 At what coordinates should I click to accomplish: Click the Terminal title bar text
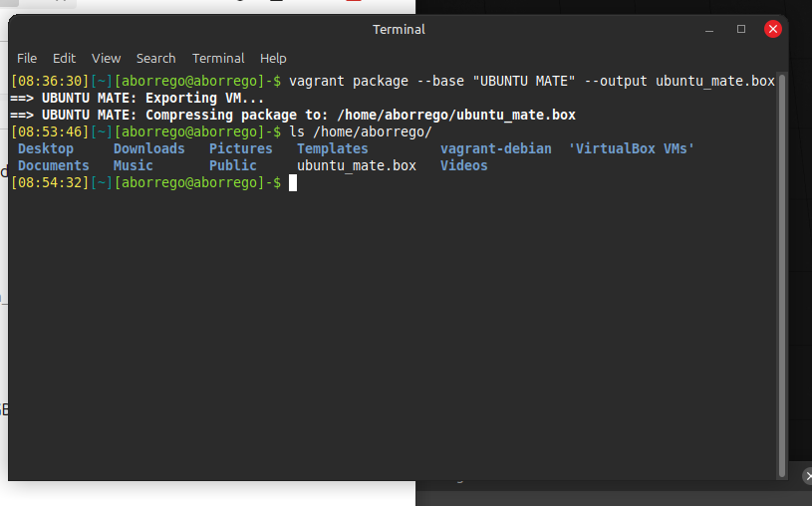tap(399, 30)
